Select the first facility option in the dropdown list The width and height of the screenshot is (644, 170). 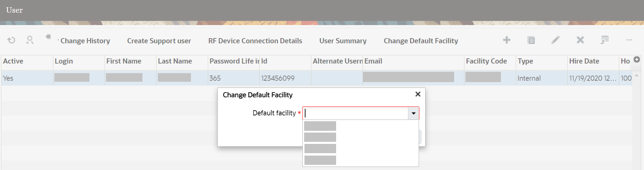pyautogui.click(x=320, y=126)
